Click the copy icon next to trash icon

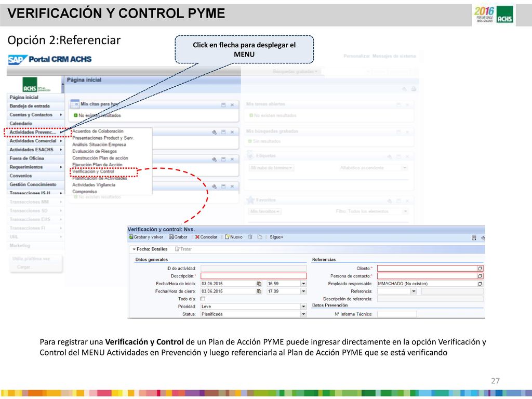click(260, 237)
